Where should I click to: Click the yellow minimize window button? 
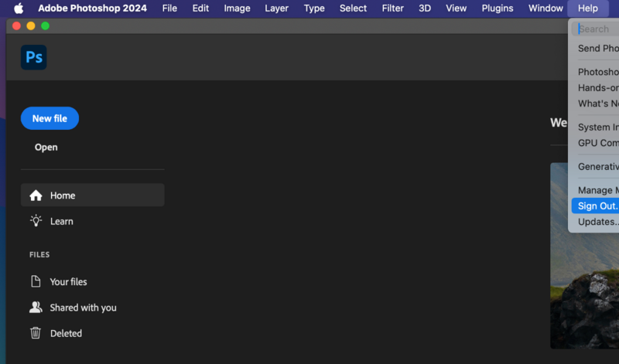click(x=31, y=26)
